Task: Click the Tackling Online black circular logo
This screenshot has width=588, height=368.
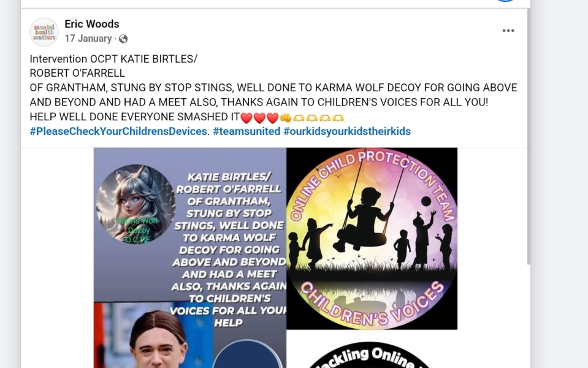Action: click(369, 356)
